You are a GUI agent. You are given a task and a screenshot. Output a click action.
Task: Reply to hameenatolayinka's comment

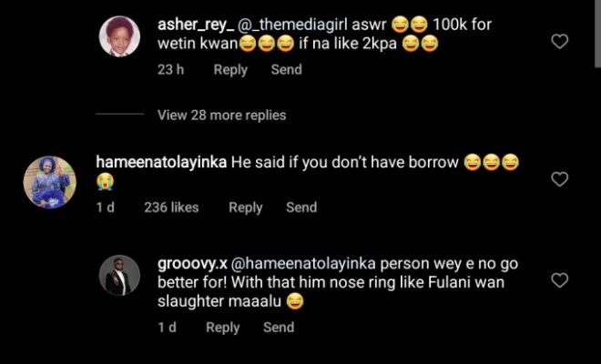click(245, 207)
